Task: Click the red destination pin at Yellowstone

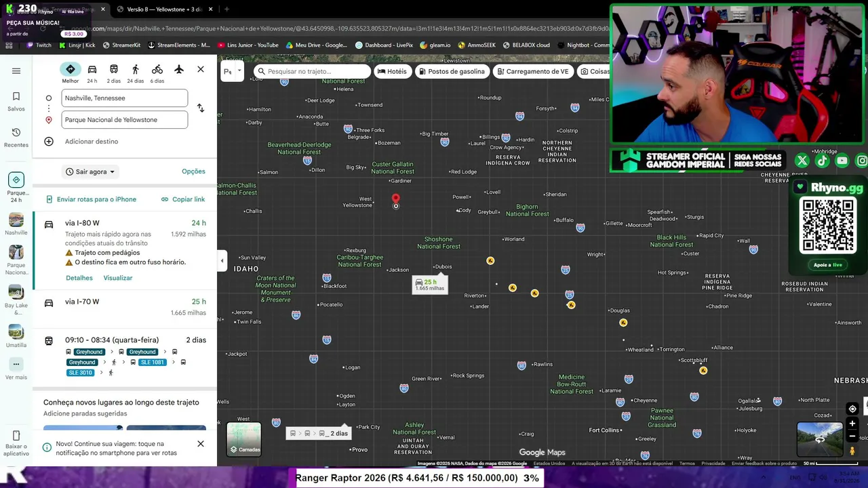Action: pyautogui.click(x=396, y=199)
